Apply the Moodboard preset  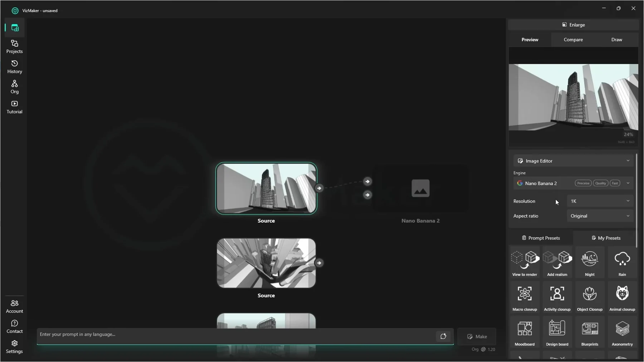[x=525, y=332]
